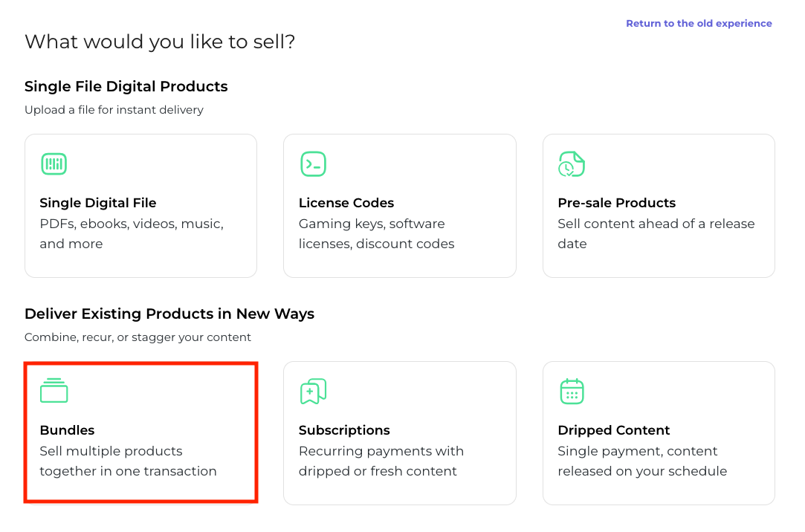Return to the old experience
The height and width of the screenshot is (532, 805).
click(x=699, y=24)
